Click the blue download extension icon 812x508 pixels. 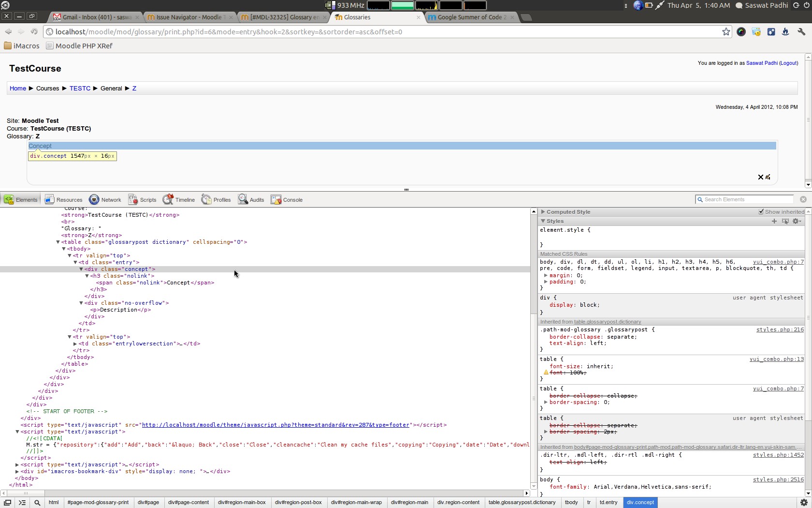pos(771,32)
